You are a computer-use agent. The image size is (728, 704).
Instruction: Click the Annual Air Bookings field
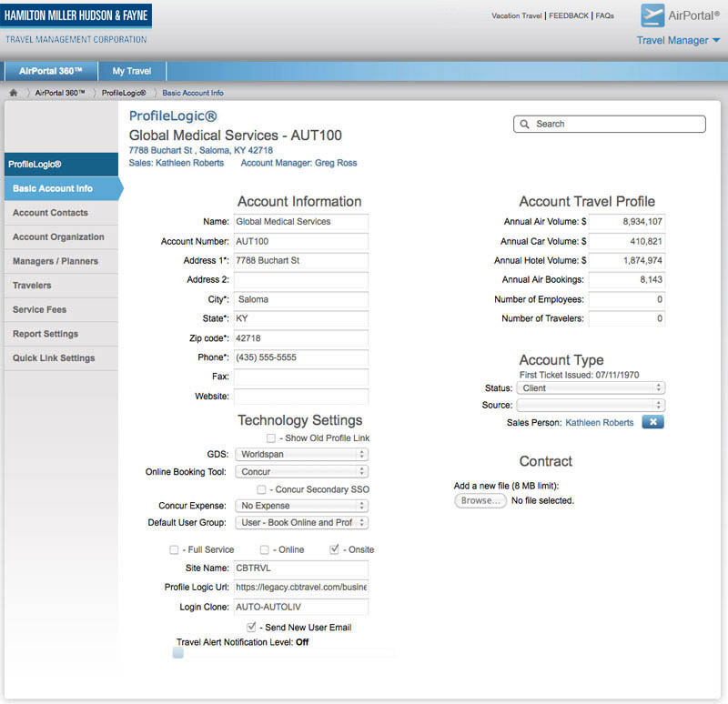pyautogui.click(x=627, y=280)
